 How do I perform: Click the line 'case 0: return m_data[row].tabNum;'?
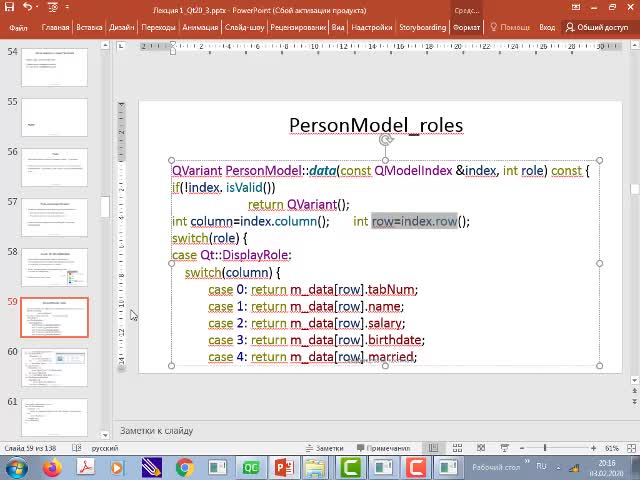click(x=313, y=289)
